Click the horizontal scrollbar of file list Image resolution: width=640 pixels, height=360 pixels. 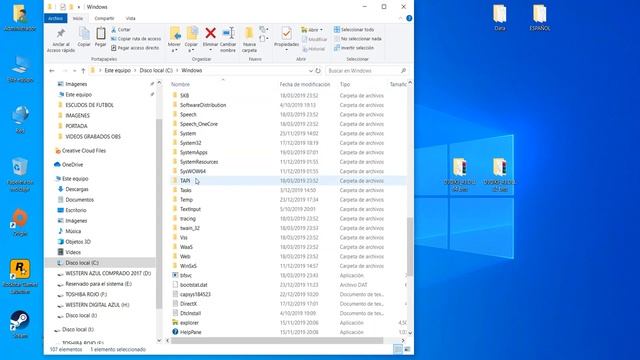[277, 340]
